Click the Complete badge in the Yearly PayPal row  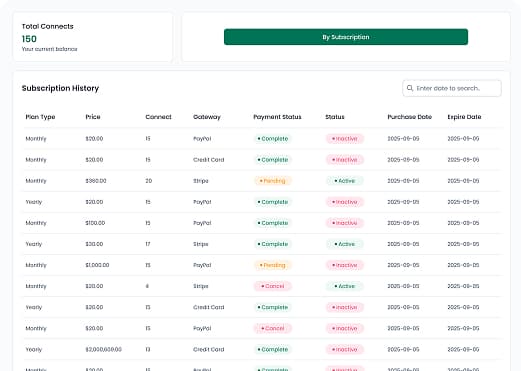point(273,202)
